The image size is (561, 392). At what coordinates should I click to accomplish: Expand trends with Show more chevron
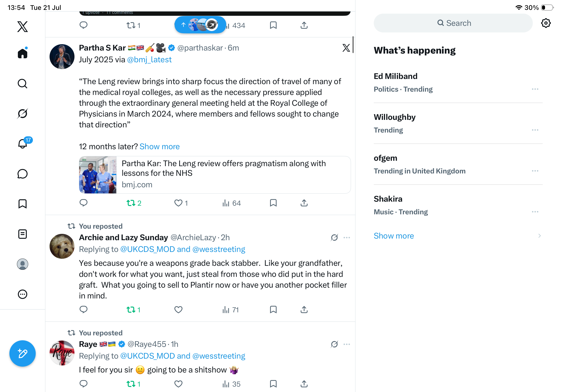pyautogui.click(x=539, y=236)
